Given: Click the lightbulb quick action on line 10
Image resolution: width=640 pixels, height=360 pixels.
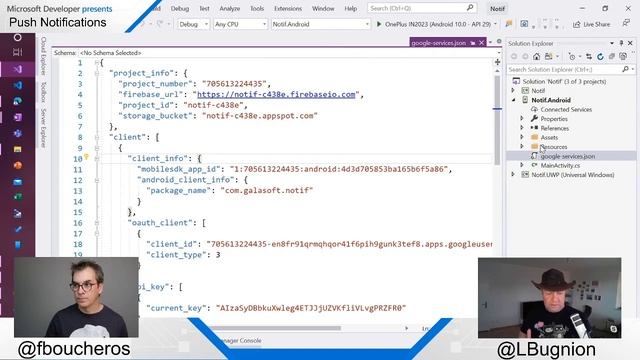Looking at the screenshot, I should coord(87,157).
